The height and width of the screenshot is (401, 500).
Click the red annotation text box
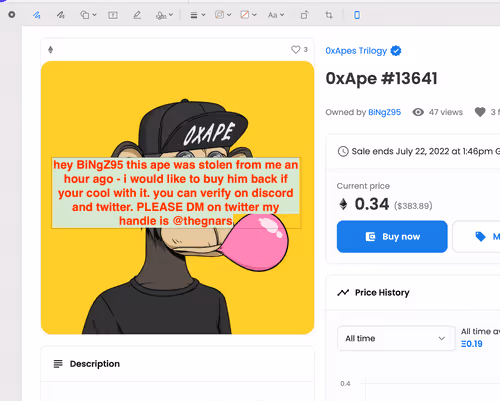(x=176, y=193)
